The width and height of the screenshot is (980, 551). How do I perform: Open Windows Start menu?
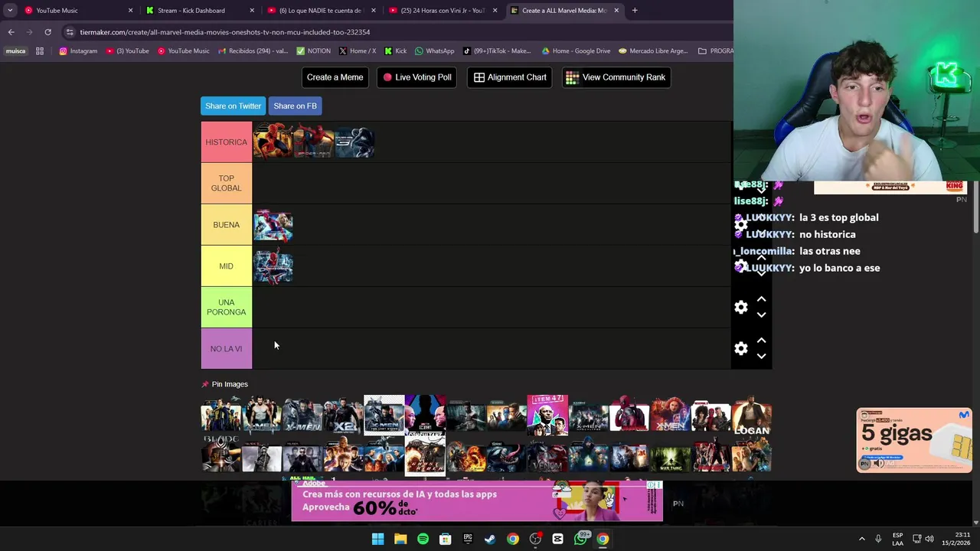click(377, 539)
